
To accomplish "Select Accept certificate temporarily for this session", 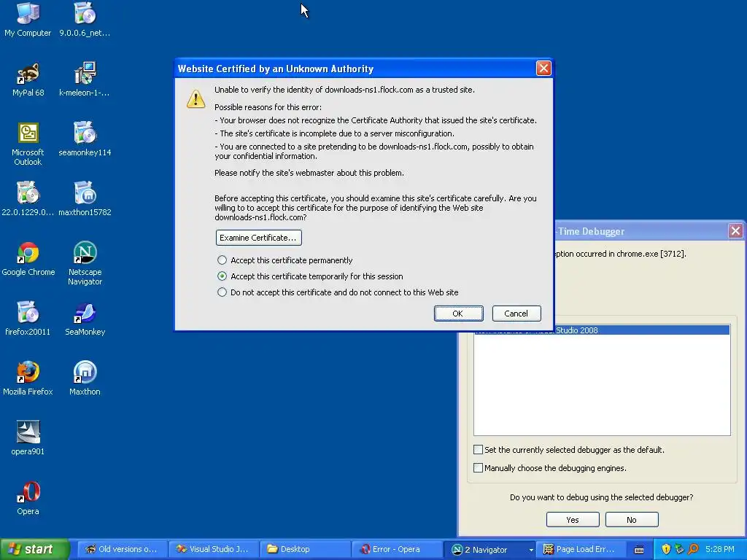I will point(222,276).
